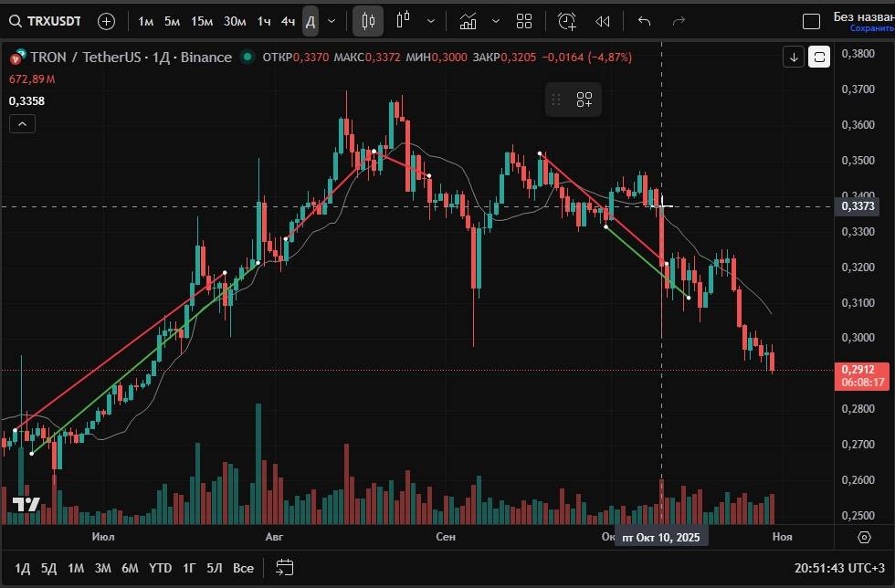
Task: Expand the chart type dropdown arrow
Action: (431, 21)
